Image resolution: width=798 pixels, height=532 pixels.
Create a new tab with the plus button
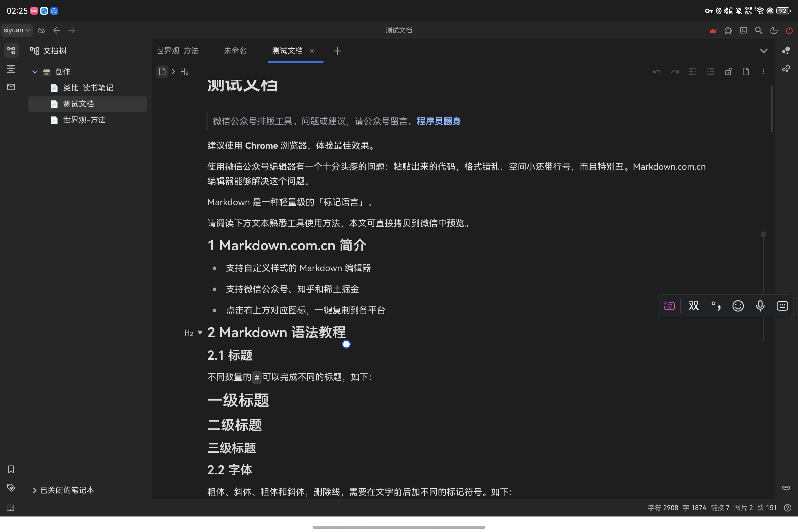point(337,51)
